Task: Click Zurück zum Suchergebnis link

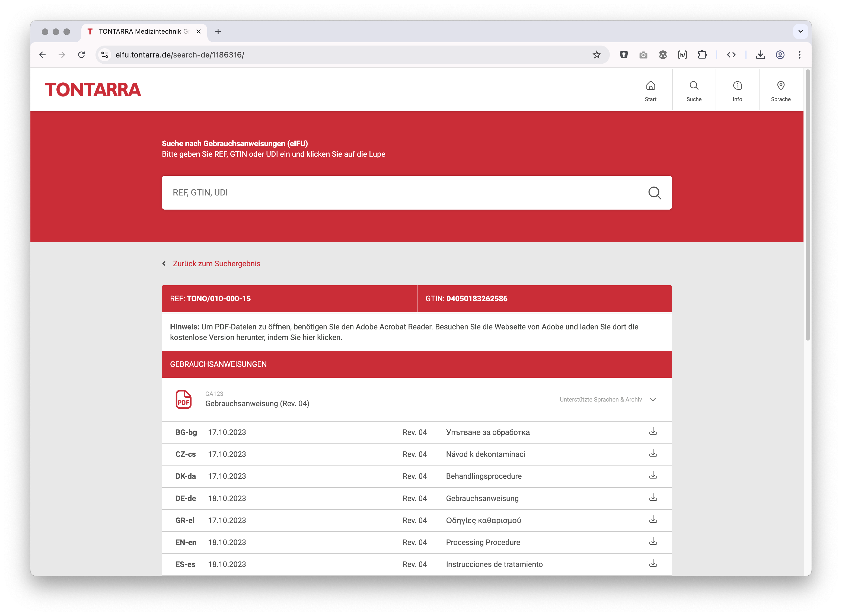Action: pyautogui.click(x=216, y=264)
